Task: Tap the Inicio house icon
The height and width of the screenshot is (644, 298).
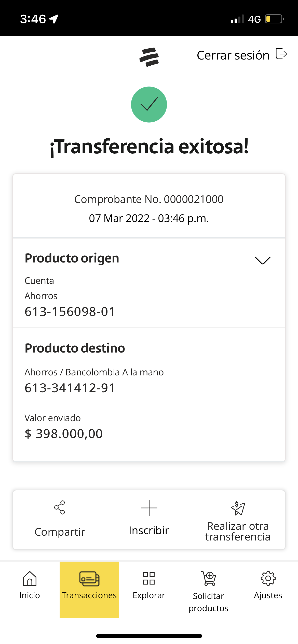Action: [x=30, y=578]
